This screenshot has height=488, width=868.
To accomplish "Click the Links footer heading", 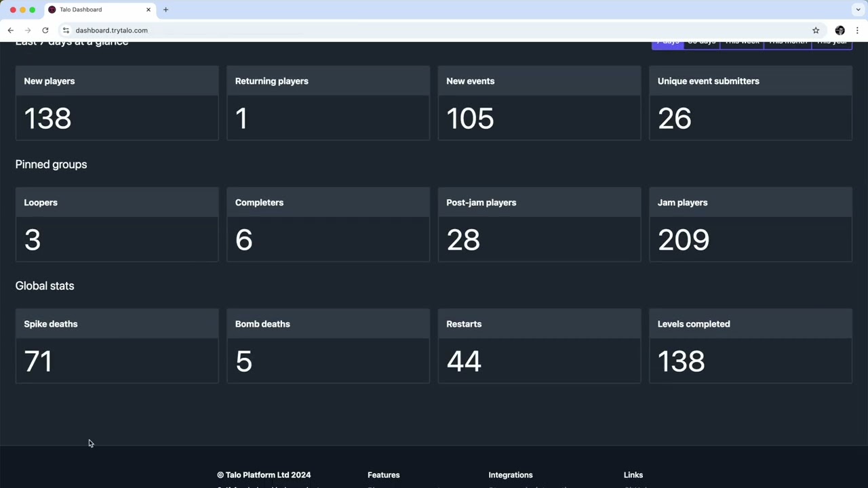I will coord(633,475).
